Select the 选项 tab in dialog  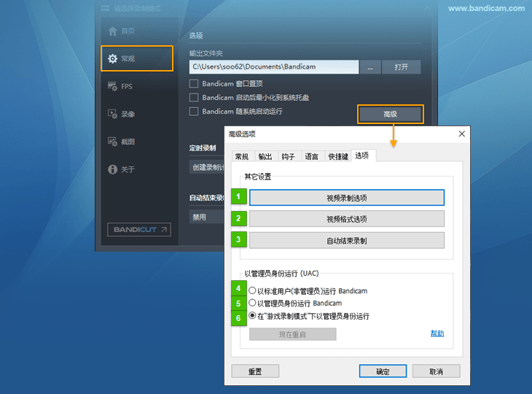(x=362, y=155)
